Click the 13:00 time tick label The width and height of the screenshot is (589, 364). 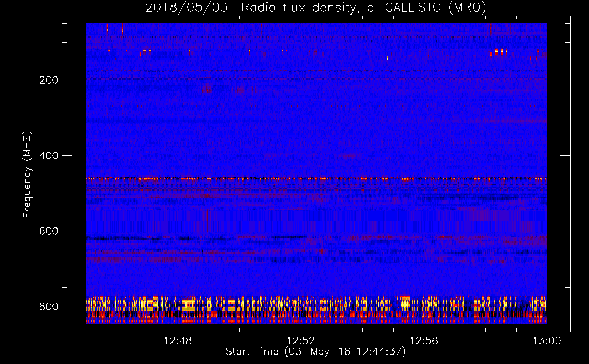click(x=547, y=341)
